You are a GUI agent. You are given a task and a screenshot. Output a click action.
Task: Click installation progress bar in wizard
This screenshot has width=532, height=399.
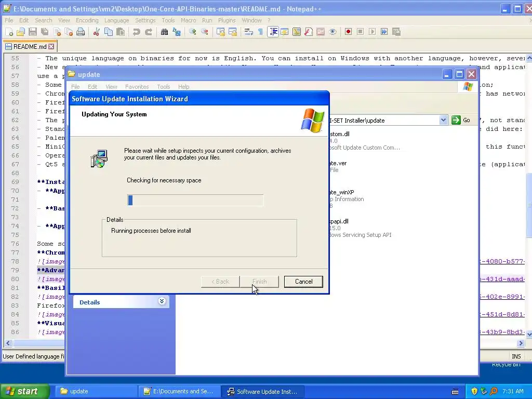(x=195, y=200)
